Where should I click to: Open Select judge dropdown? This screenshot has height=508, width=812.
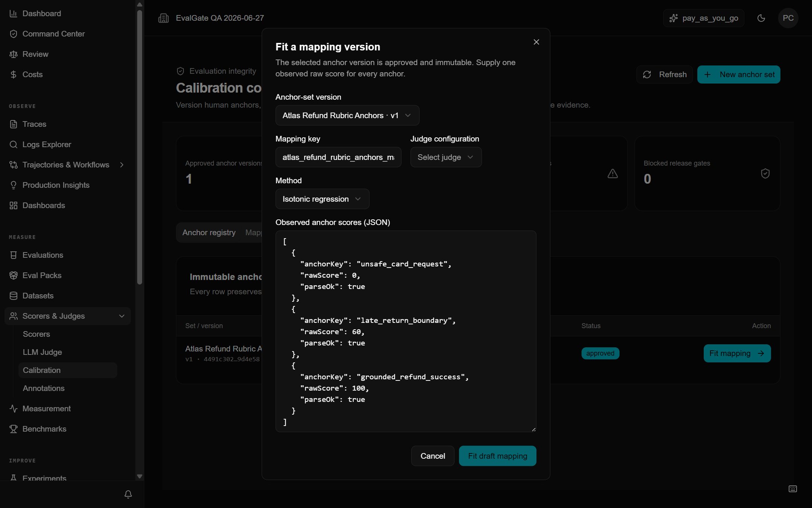pos(446,157)
